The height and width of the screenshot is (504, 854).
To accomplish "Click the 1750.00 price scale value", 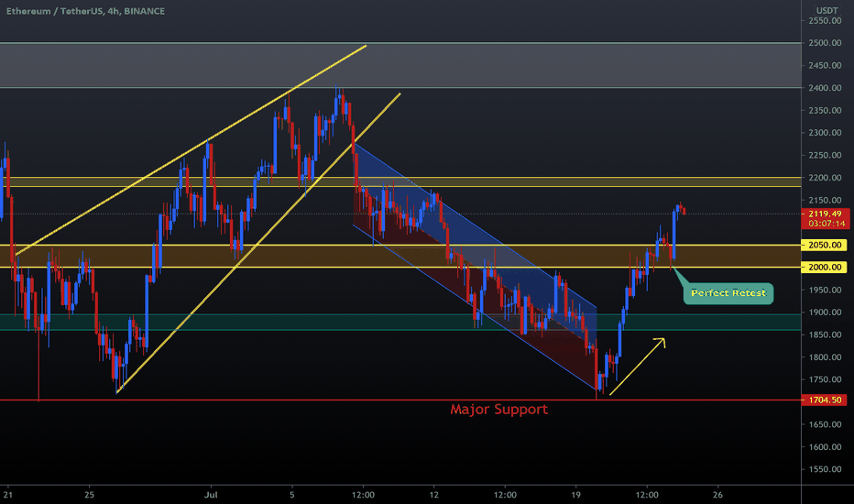I will tap(825, 379).
